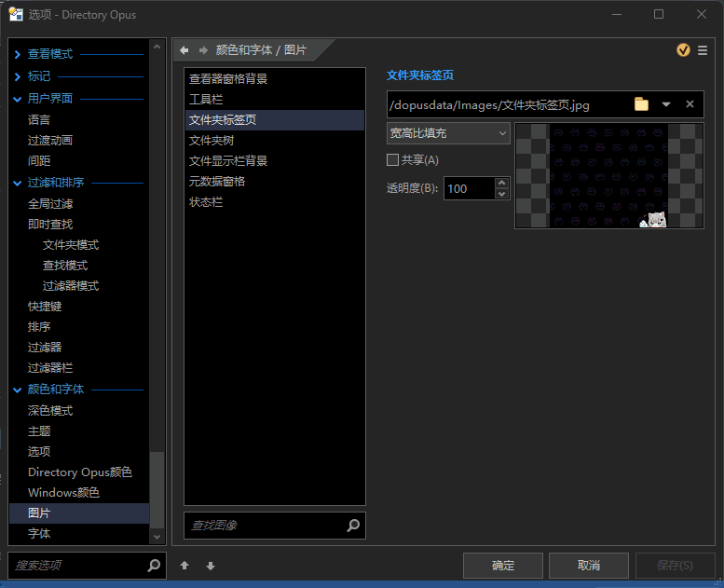724x588 pixels.
Task: Click the back arrow navigation icon
Action: (184, 50)
